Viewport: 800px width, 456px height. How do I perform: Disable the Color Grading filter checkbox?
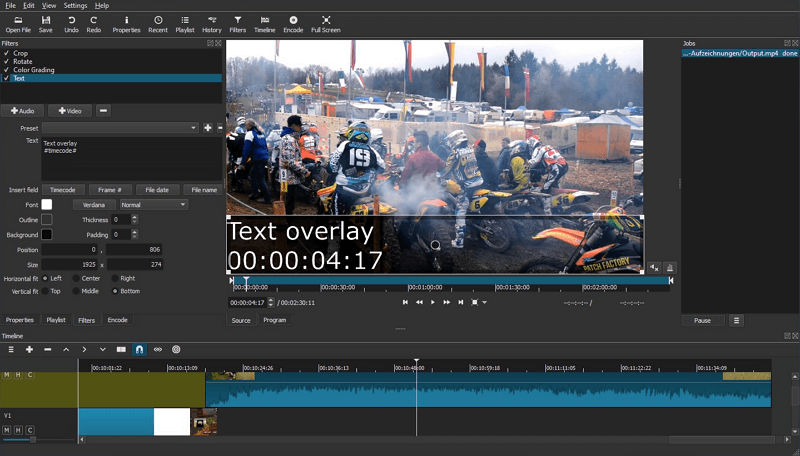click(x=6, y=70)
